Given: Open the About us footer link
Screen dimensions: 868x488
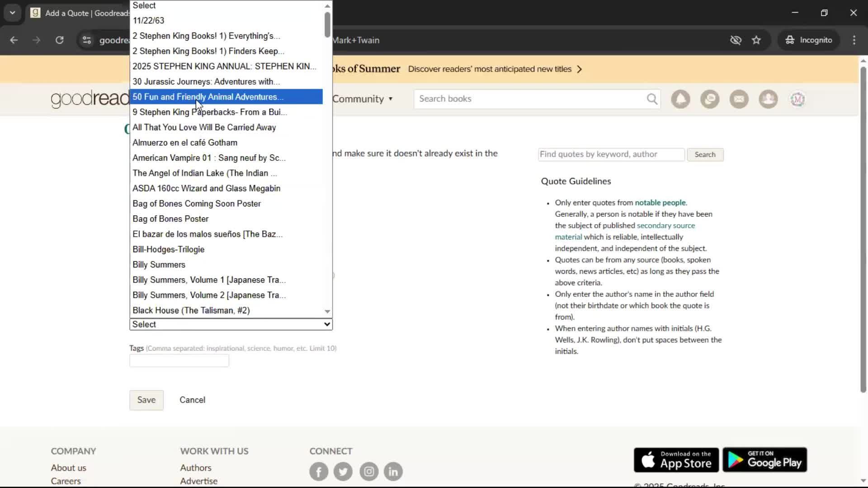Looking at the screenshot, I should coord(68,468).
